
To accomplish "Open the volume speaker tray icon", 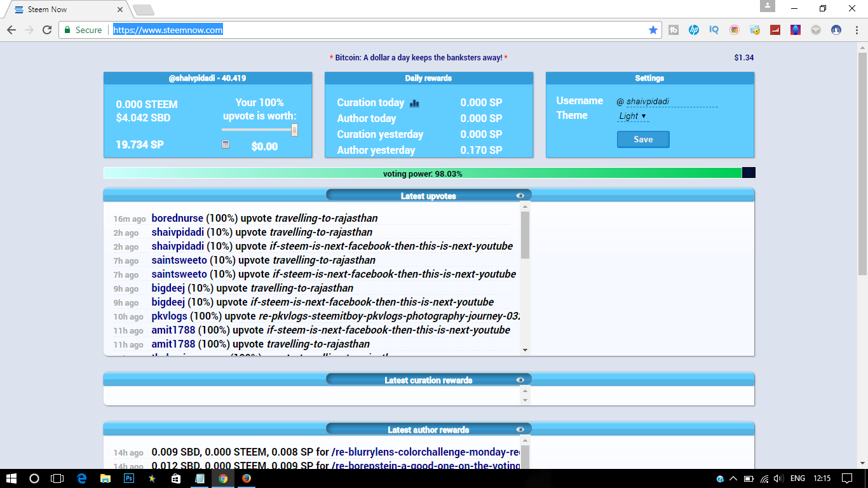I will click(x=779, y=478).
